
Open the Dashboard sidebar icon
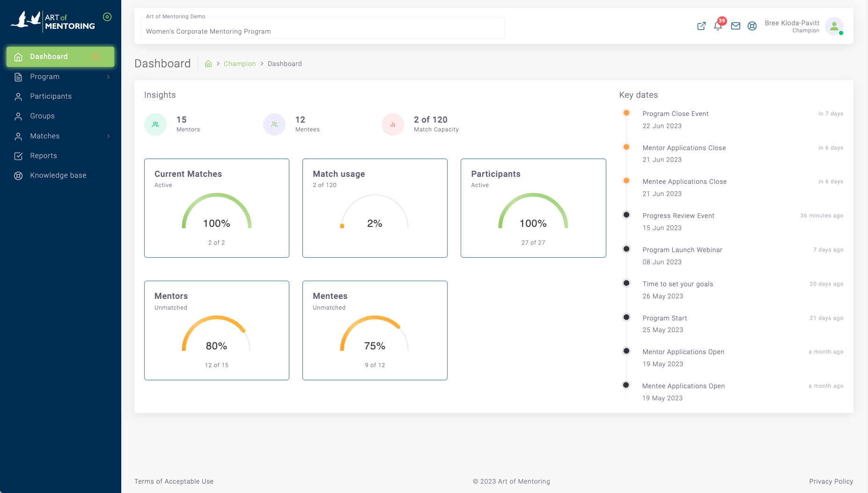(x=18, y=56)
